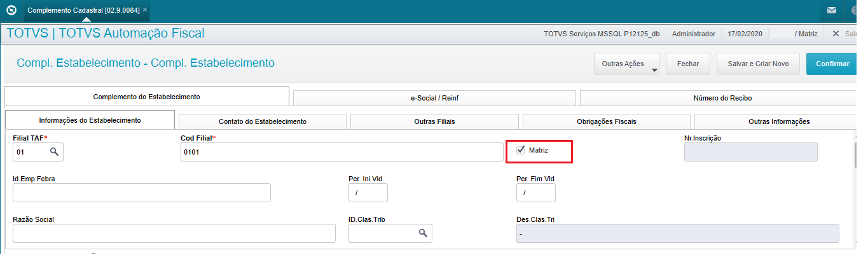Click the Filial TAF search magnifier
This screenshot has width=868, height=255.
55,152
